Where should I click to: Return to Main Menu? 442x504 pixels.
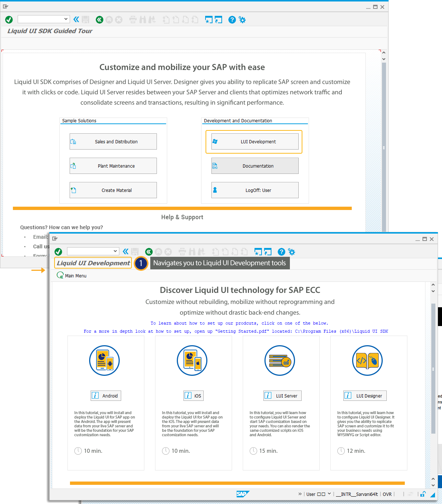(71, 276)
